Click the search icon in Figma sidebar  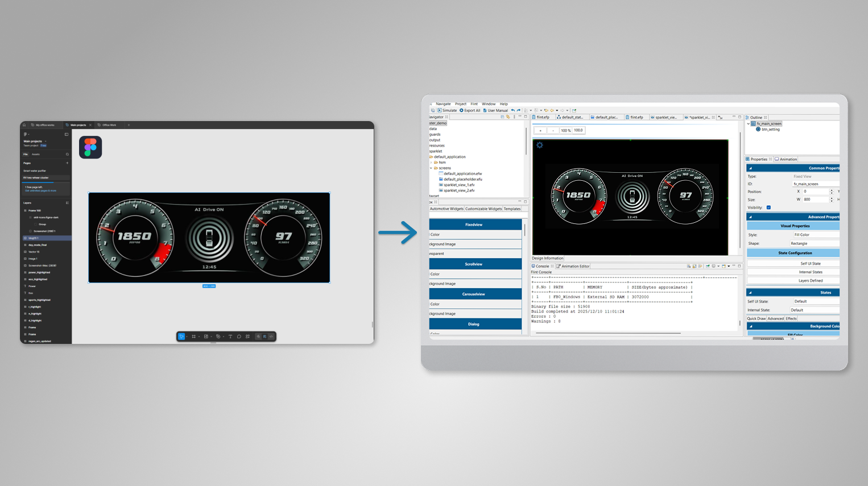click(x=67, y=154)
